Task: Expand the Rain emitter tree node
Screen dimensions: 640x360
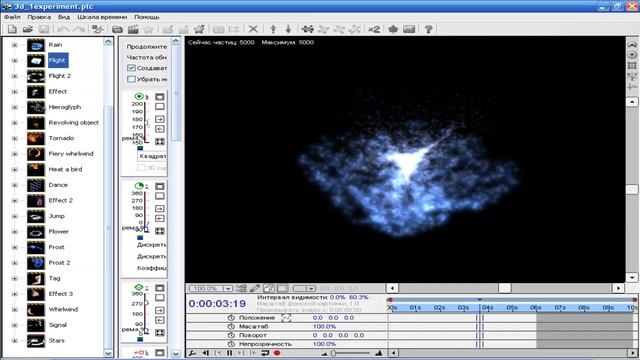Action: point(15,45)
